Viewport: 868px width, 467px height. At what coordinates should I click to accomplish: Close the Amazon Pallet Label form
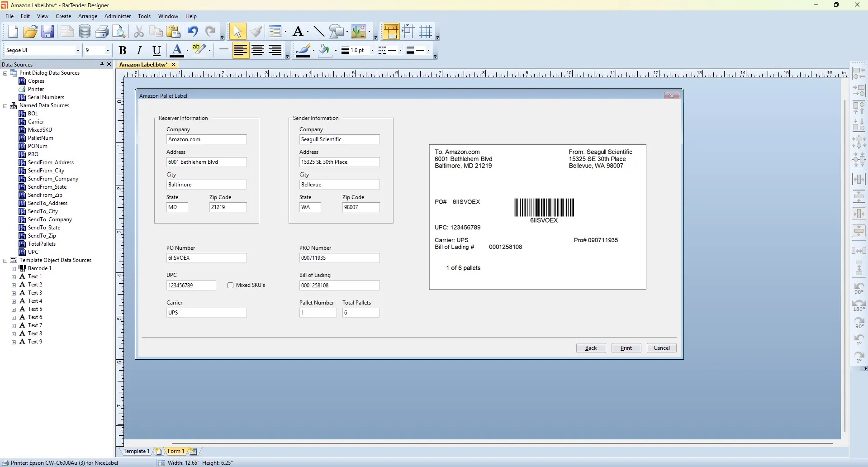pyautogui.click(x=672, y=95)
